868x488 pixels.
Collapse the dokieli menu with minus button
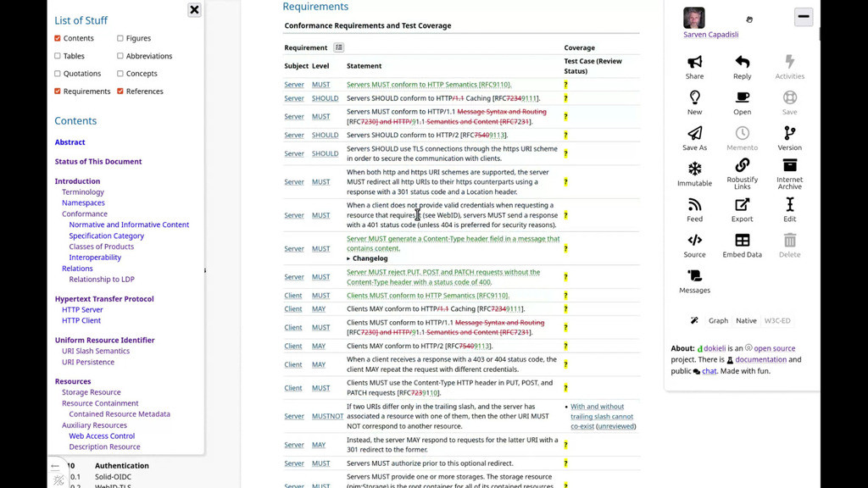pos(804,17)
